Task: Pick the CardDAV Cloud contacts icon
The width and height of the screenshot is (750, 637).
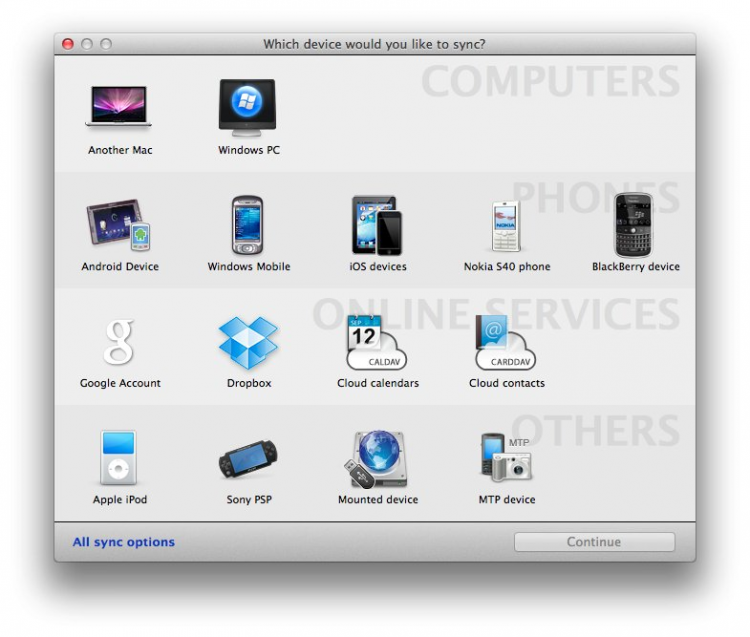Action: (506, 342)
